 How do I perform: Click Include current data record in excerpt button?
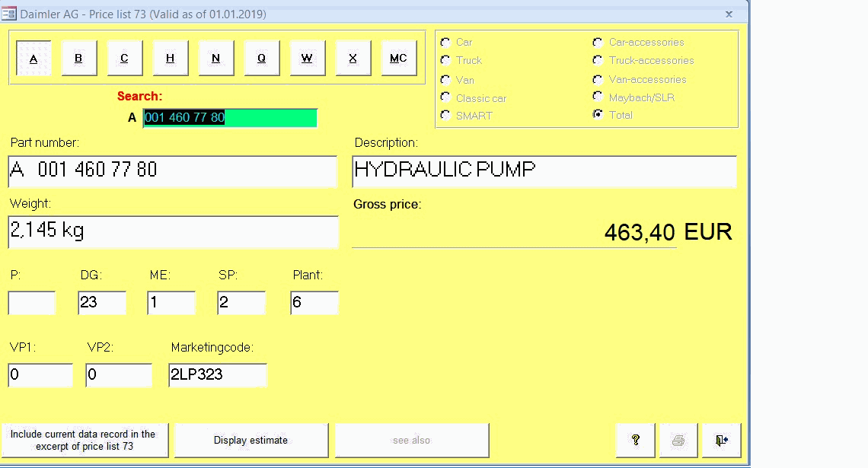point(85,441)
